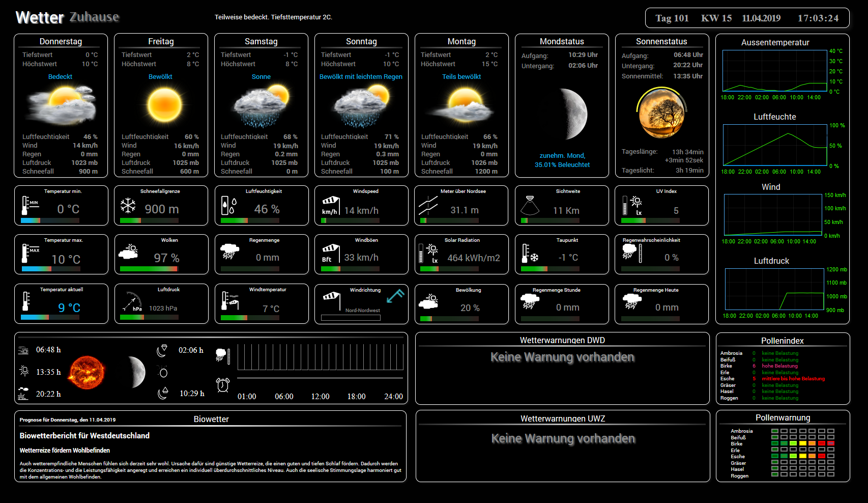Click the Temperatur aktuell thermometer icon
This screenshot has height=503, width=868.
click(x=26, y=301)
